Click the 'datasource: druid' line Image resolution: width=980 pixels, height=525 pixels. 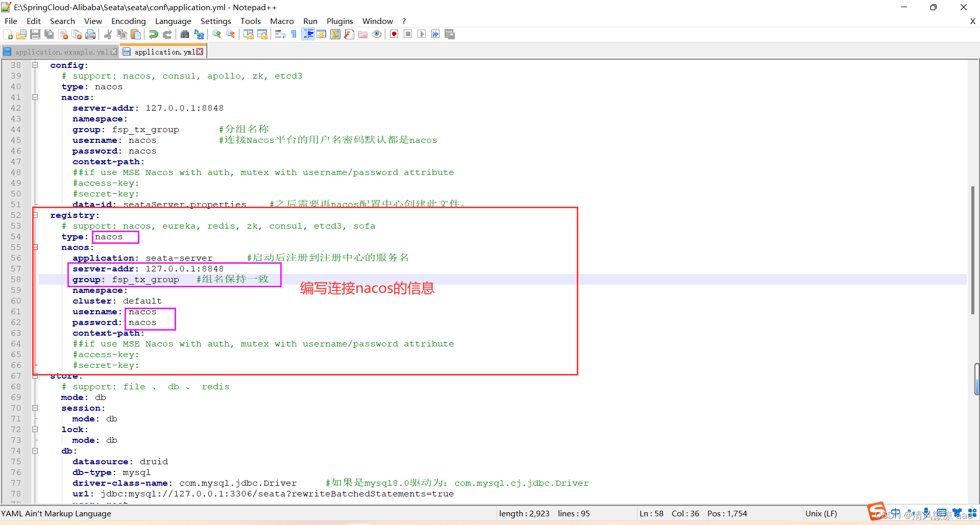(x=120, y=462)
